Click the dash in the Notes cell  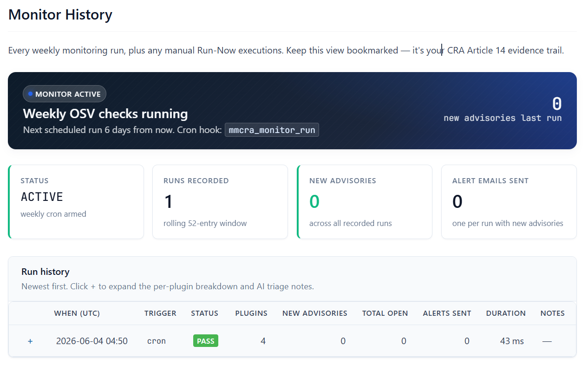[547, 341]
